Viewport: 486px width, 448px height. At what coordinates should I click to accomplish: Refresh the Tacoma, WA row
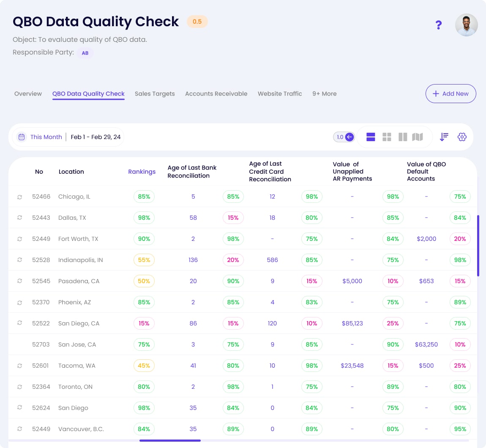point(19,366)
